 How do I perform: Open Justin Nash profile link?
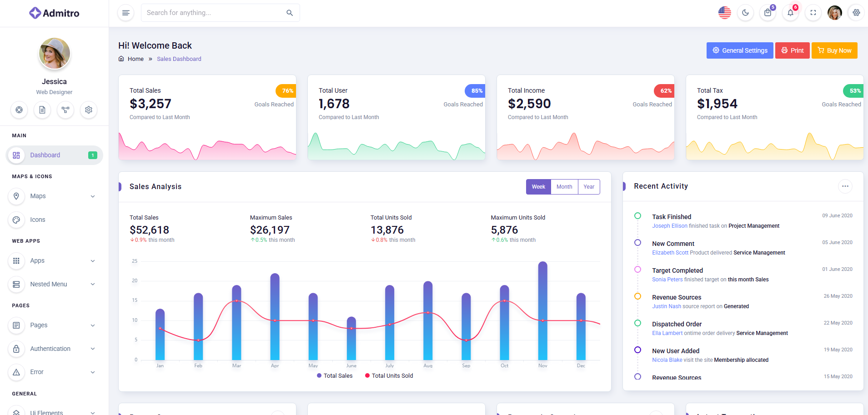point(667,306)
